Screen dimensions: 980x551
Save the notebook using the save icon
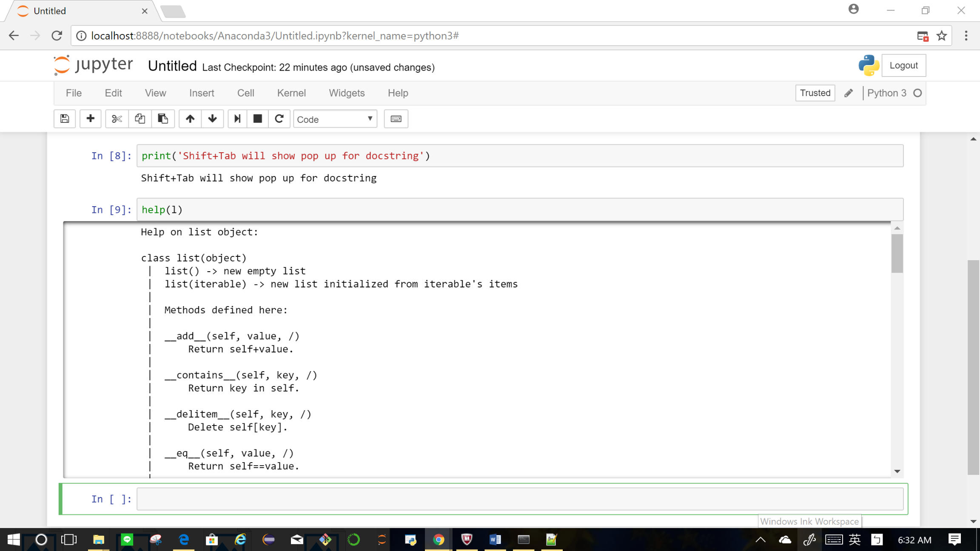click(64, 119)
